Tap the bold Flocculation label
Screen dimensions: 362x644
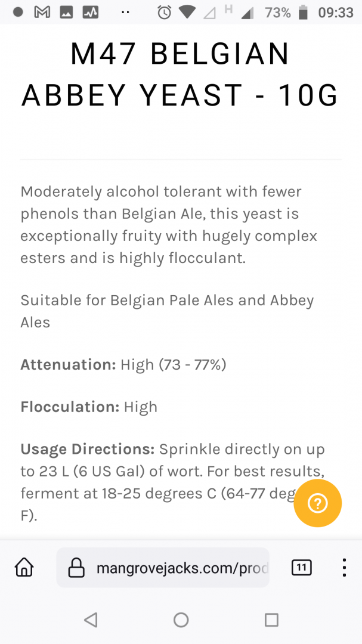tap(70, 407)
